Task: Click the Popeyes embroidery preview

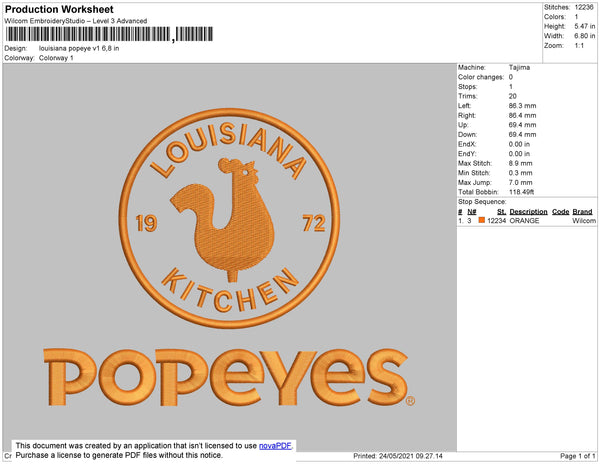Action: (230, 257)
